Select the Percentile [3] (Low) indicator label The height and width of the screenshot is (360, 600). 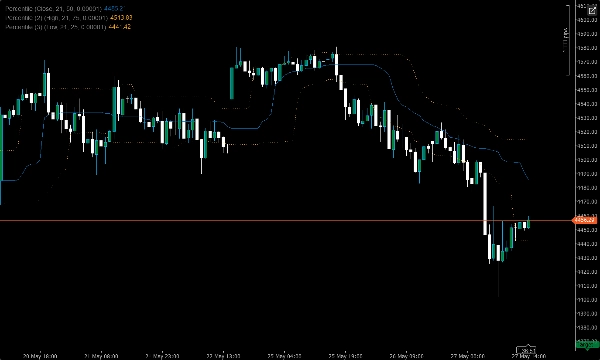click(55, 27)
